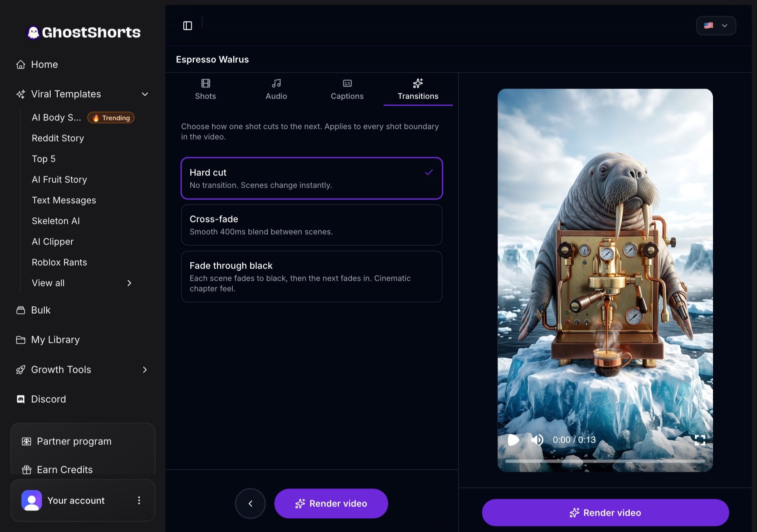This screenshot has width=757, height=532.
Task: Click the Growth Tools rocket icon
Action: pos(21,370)
